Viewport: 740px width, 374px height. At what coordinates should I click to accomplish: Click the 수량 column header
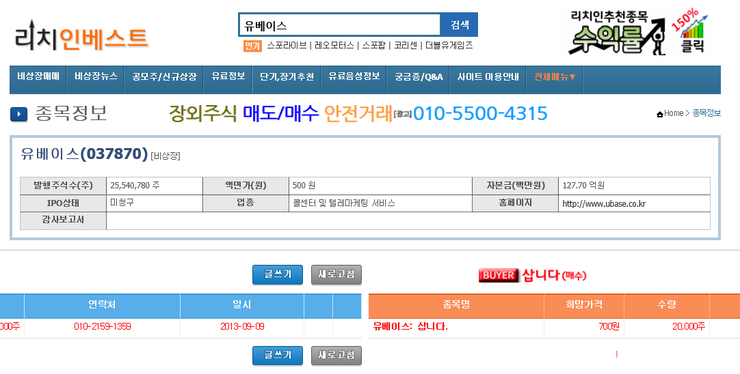[x=666, y=306]
